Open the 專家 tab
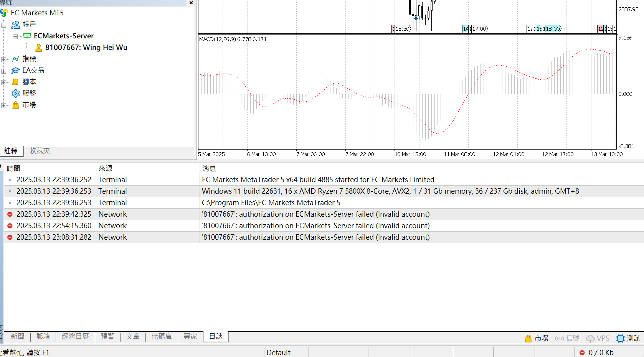This screenshot has height=357, width=644. point(190,336)
